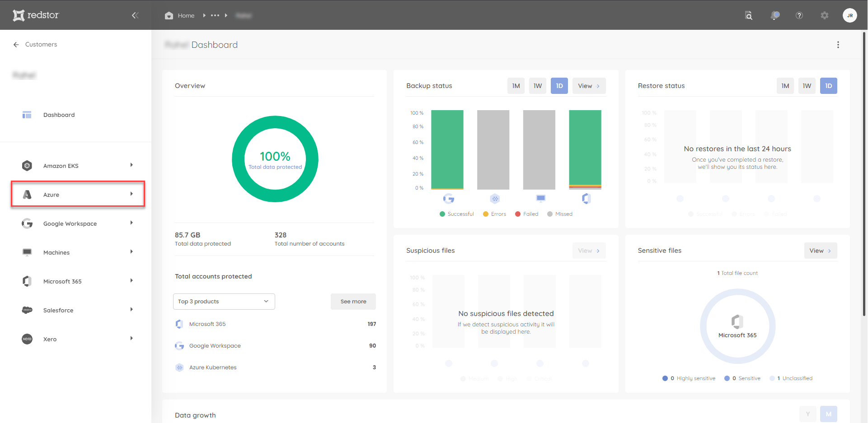The width and height of the screenshot is (868, 423).
Task: Click the Kubernetes icon under the backup chart
Action: pos(495,199)
